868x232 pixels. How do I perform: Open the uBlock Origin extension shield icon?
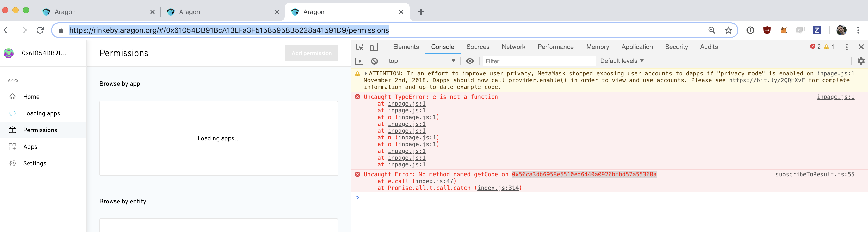[x=767, y=30]
